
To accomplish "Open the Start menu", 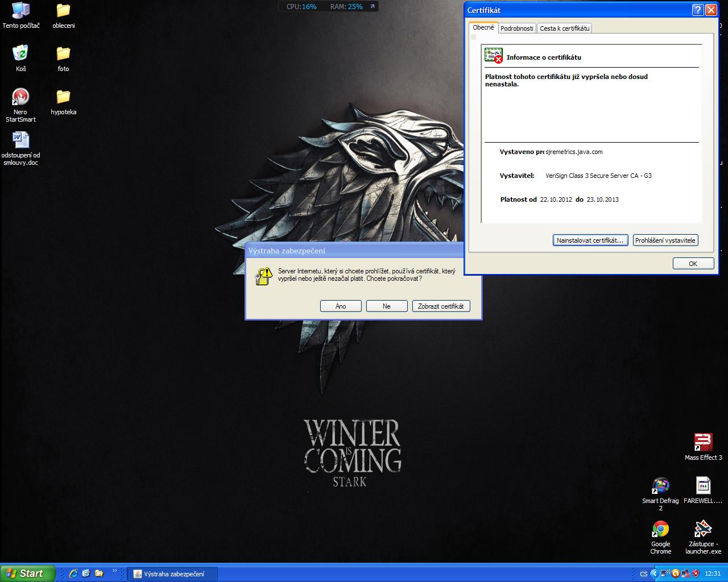I will tap(27, 573).
